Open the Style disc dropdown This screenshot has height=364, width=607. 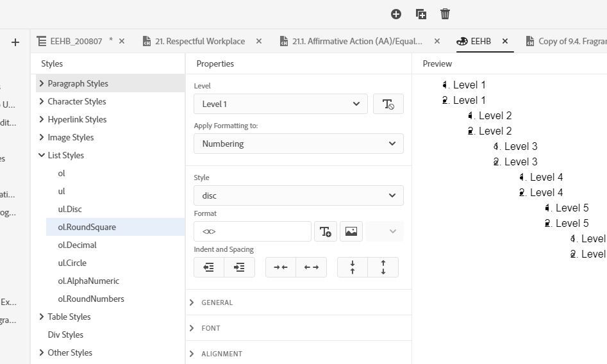point(299,195)
